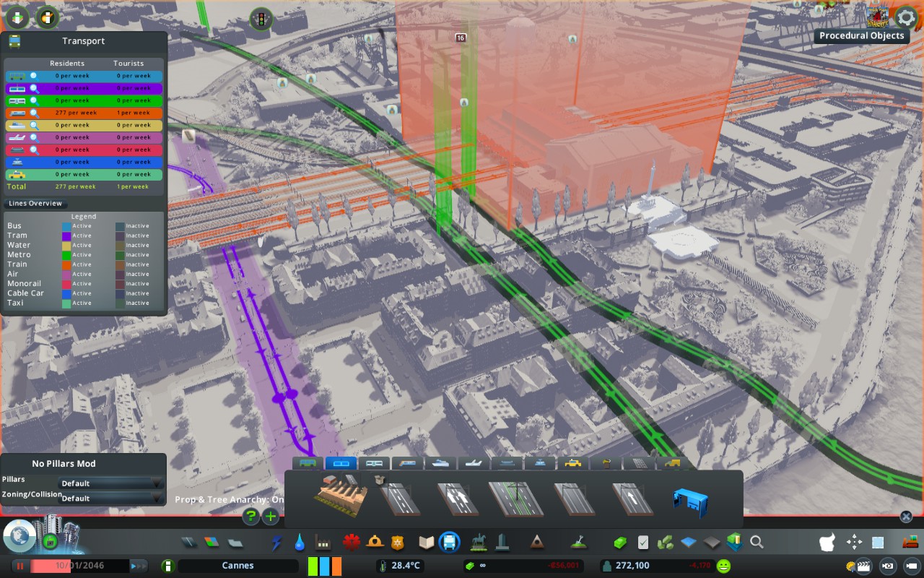Show tram lines with magnifier
This screenshot has width=924, height=578.
34,88
